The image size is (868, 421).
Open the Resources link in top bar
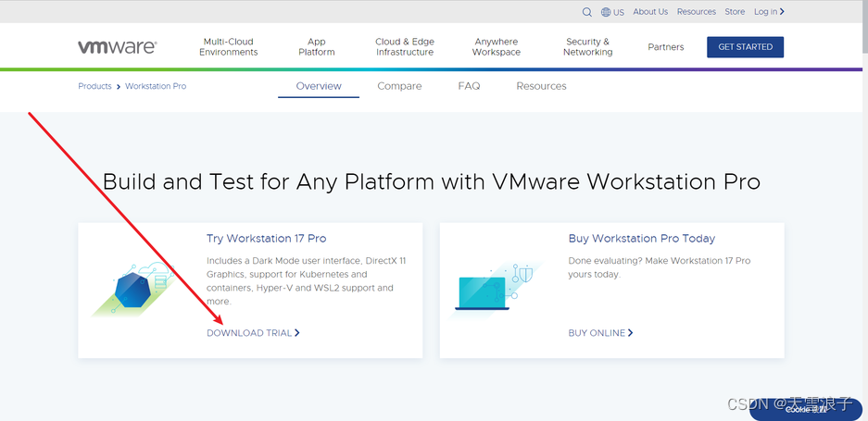(x=697, y=12)
